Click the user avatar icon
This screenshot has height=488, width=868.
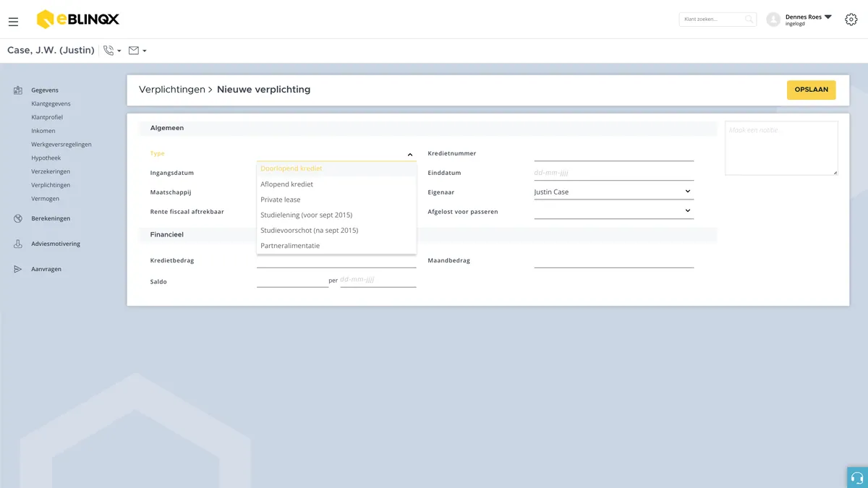773,20
